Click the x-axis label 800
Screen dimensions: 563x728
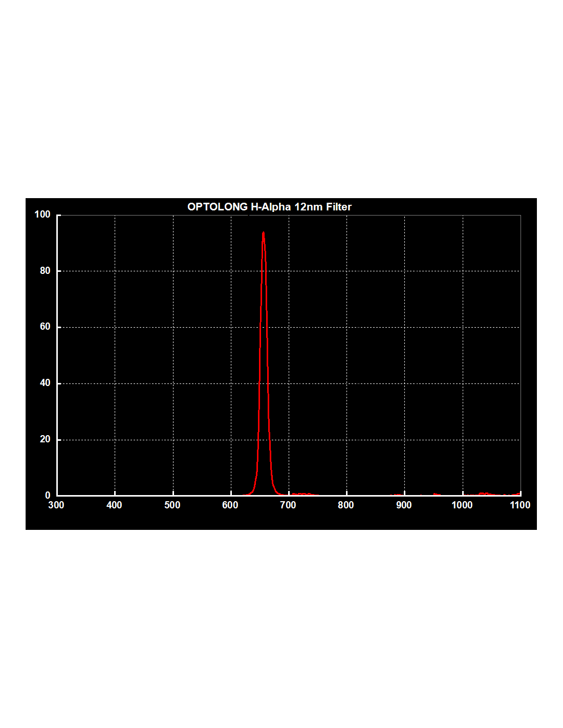point(346,505)
